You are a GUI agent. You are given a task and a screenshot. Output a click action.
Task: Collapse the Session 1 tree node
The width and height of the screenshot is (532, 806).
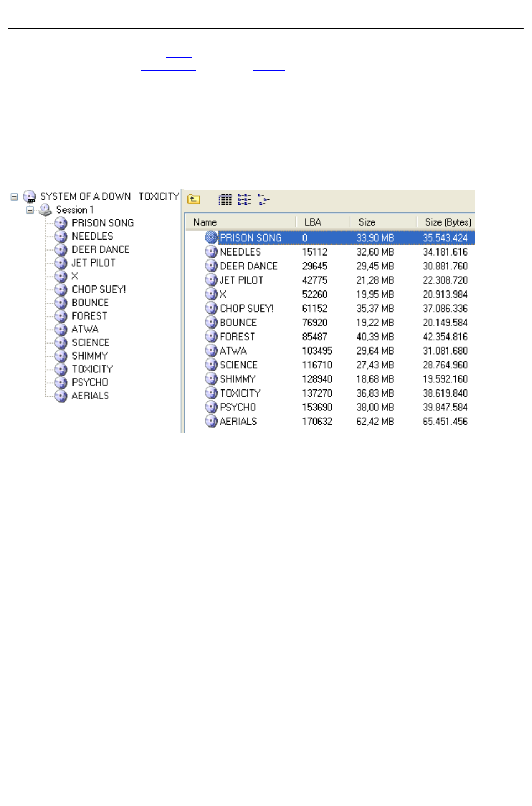tap(30, 210)
